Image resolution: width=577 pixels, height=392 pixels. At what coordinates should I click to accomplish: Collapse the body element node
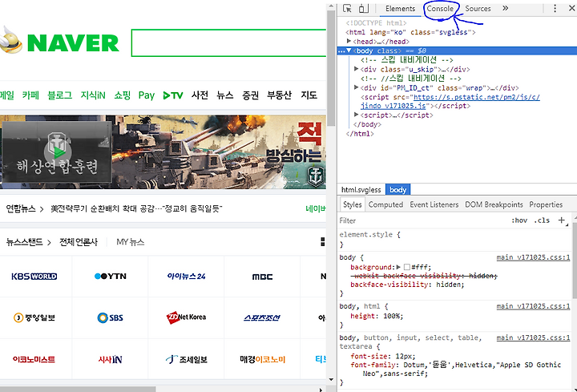pyautogui.click(x=349, y=51)
